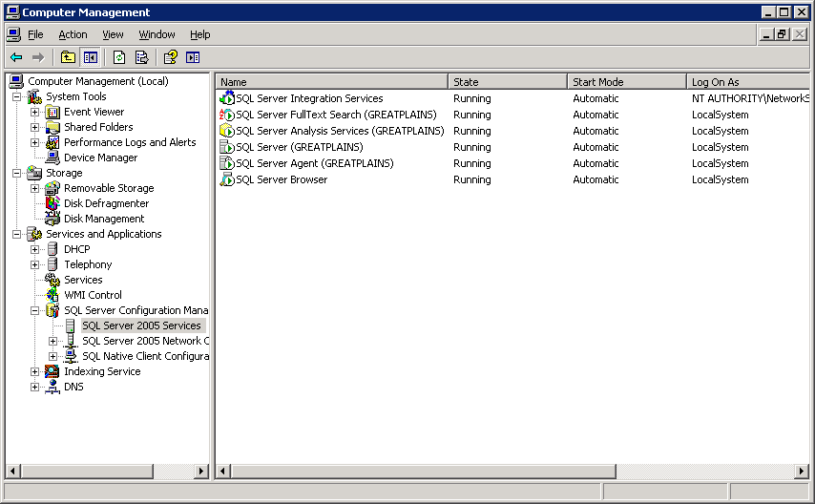Click the Device Manager icon
This screenshot has height=504, width=815.
[x=52, y=157]
